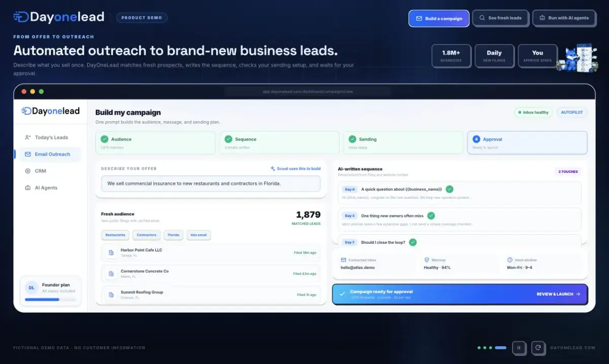Click the hello@atlas.demo inbox address
Screen dimensions: 609x364
click(x=357, y=267)
